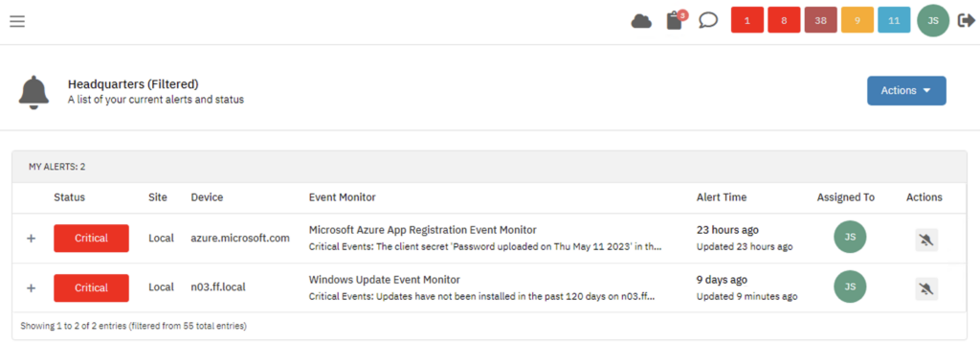Click the cloud icon in header

pos(641,21)
